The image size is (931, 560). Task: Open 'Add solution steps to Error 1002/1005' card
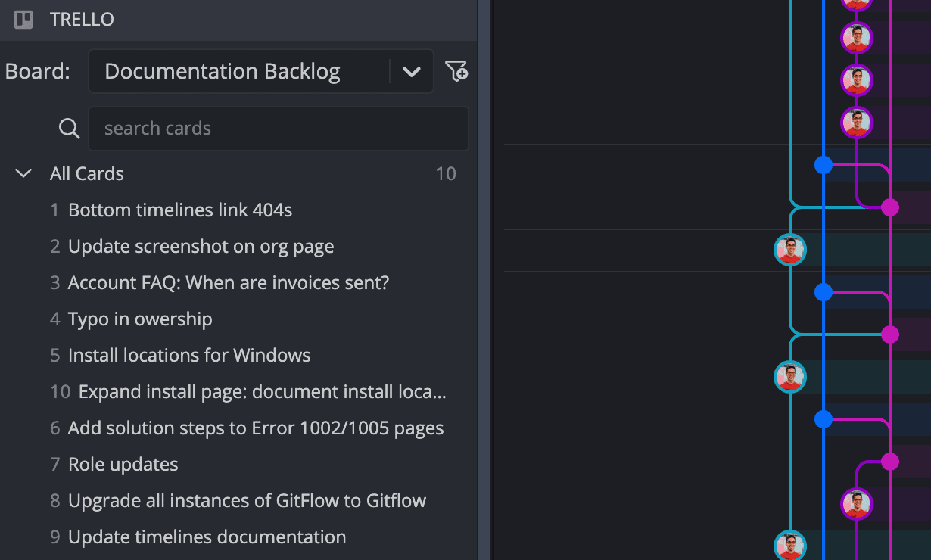coord(255,428)
